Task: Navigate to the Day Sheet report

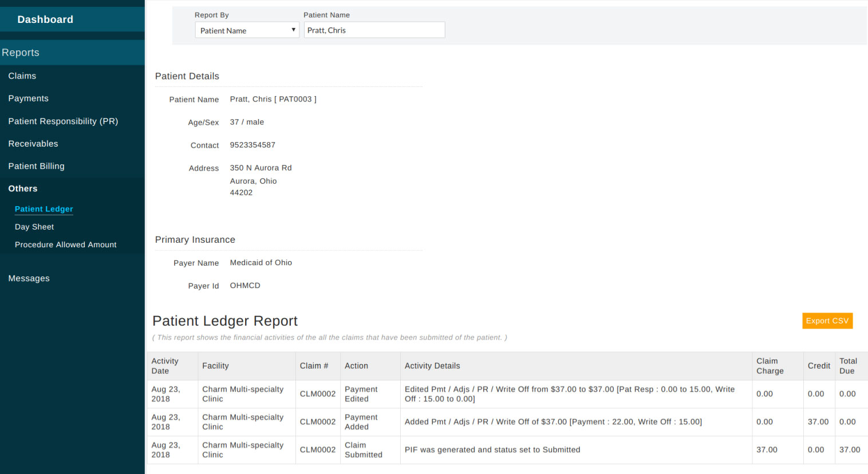Action: point(34,227)
